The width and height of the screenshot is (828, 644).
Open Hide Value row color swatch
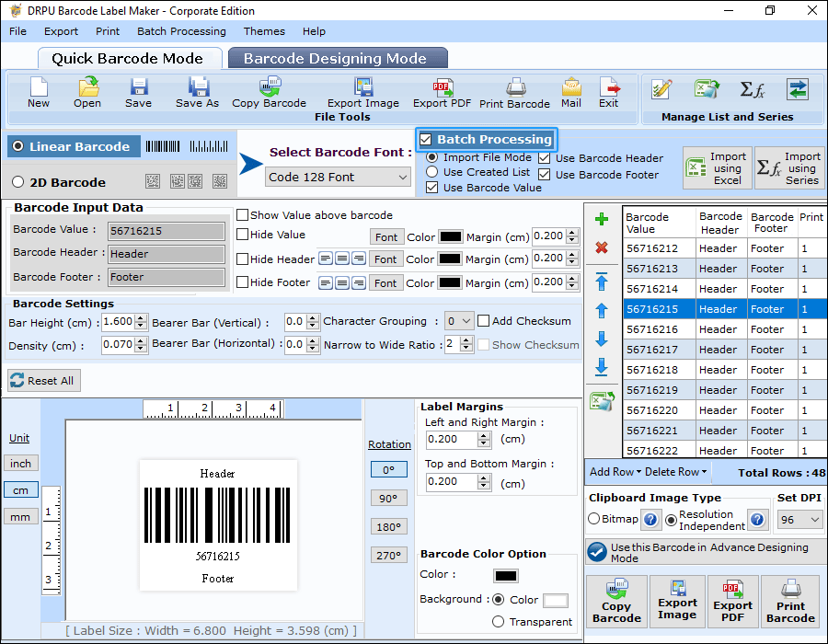[451, 236]
